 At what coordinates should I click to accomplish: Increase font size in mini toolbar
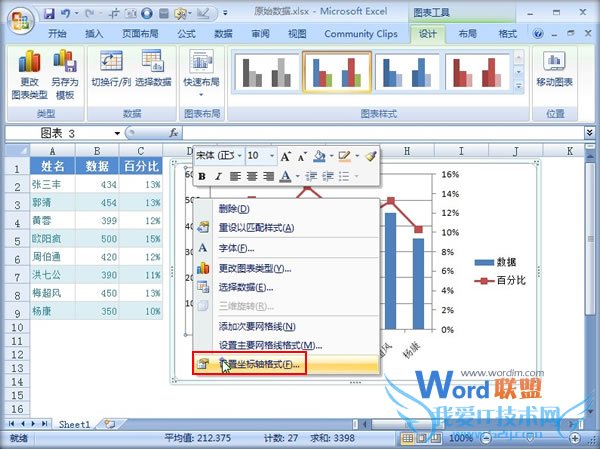click(x=285, y=156)
